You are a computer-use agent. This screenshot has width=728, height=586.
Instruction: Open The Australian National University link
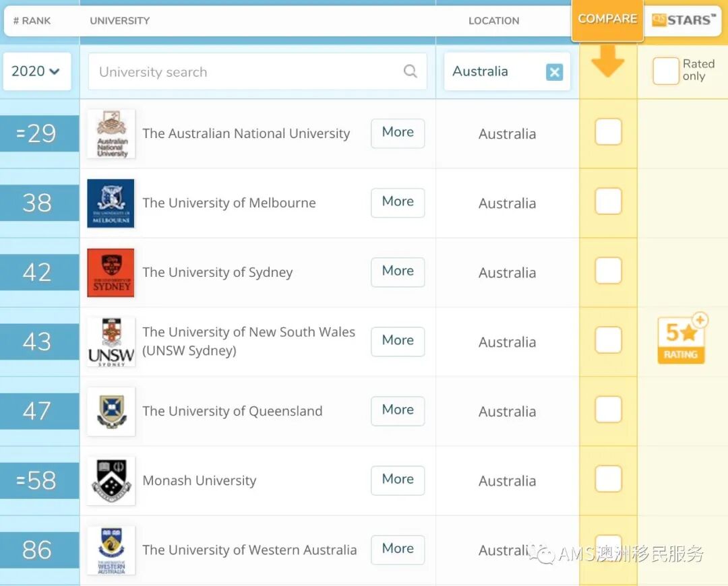[x=246, y=133]
